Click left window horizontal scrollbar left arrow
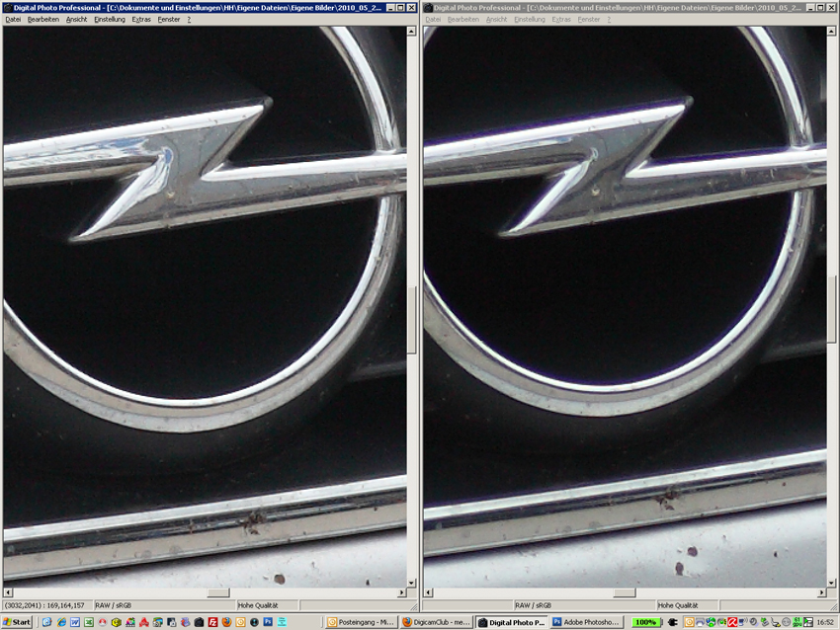 [8, 592]
